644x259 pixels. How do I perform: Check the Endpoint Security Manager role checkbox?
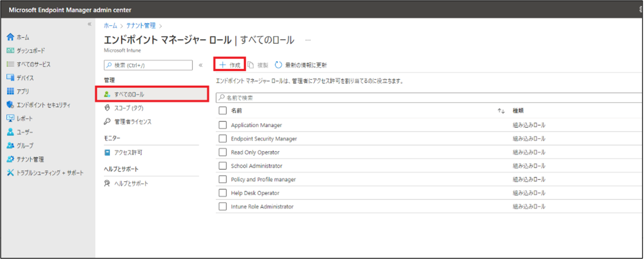pyautogui.click(x=223, y=139)
